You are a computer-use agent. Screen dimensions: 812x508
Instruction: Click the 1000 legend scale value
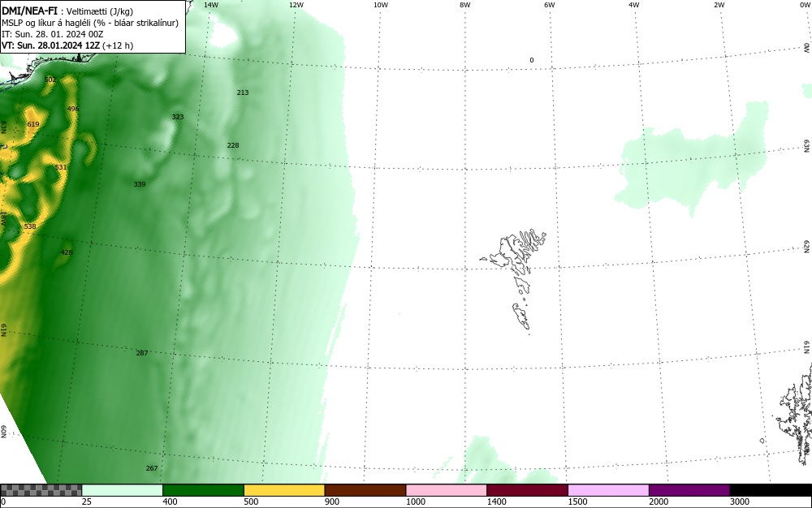[416, 502]
